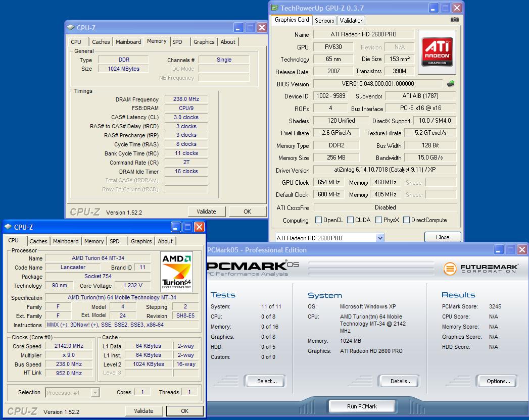Click the Bandwidth 15.0 GB/s field
529x420 pixels.
430,157
